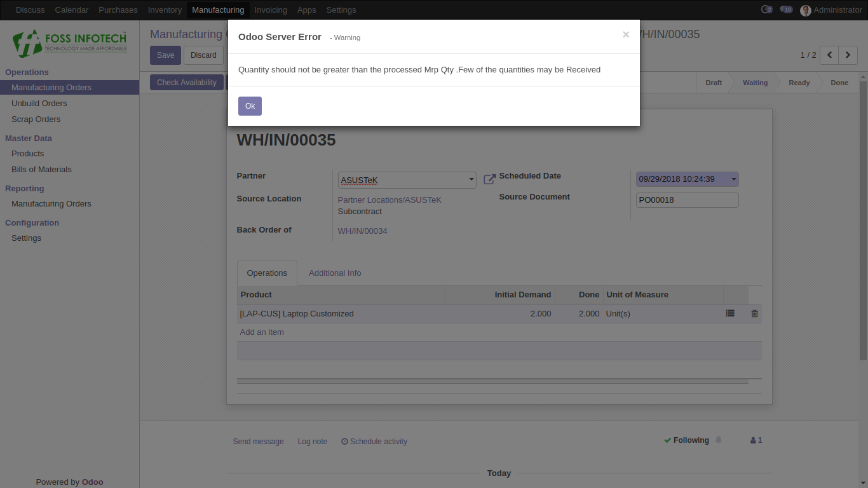Switch to the Additional Info tab
Viewport: 868px width, 488px height.
pyautogui.click(x=335, y=273)
